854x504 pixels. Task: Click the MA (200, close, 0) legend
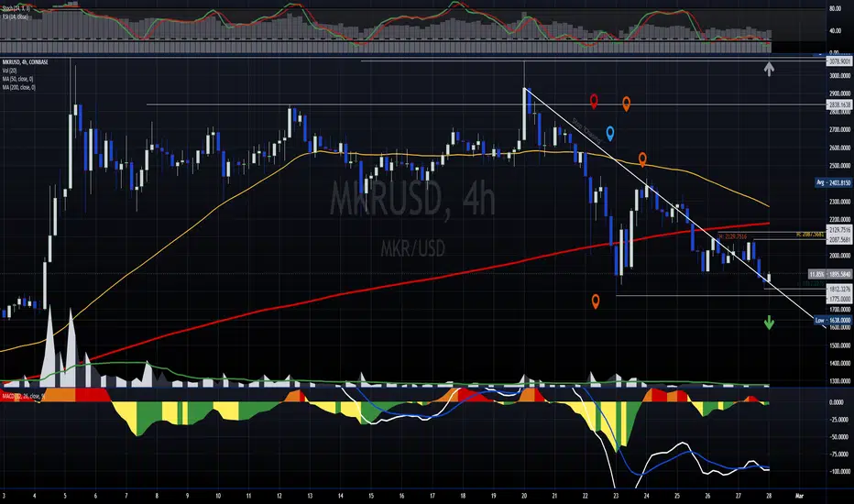click(18, 87)
